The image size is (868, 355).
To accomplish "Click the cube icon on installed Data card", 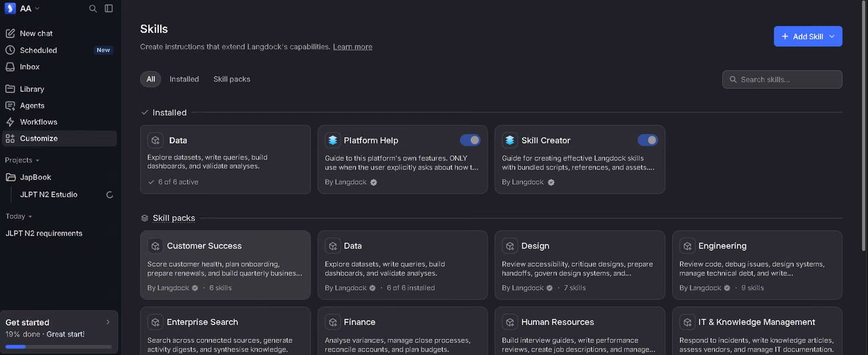I will tap(156, 140).
